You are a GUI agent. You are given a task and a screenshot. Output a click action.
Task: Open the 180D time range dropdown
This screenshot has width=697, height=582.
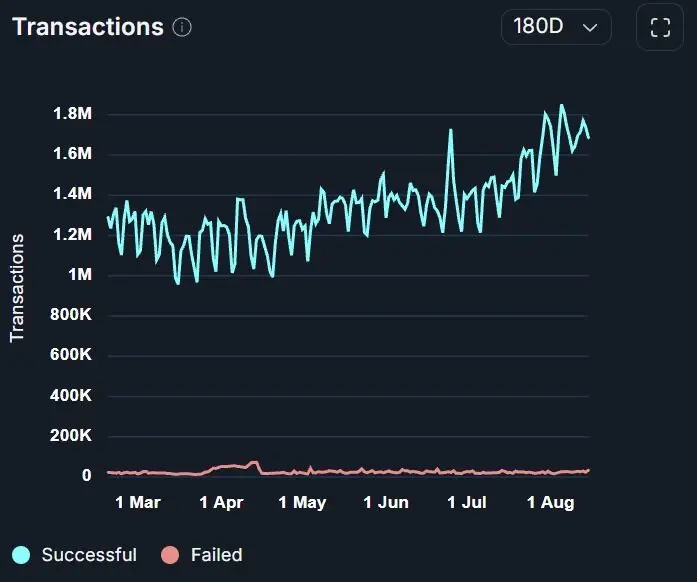point(556,27)
